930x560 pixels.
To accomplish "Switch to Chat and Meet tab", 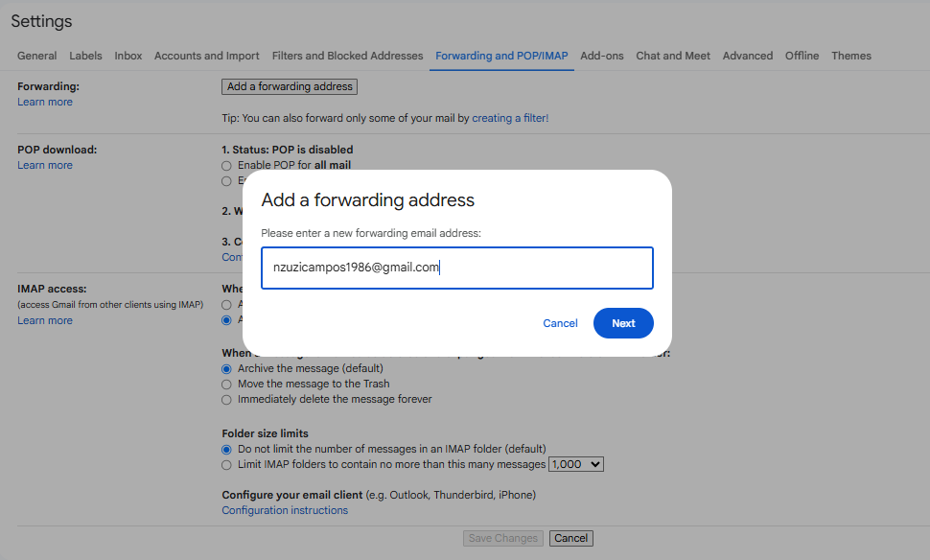I will click(673, 56).
